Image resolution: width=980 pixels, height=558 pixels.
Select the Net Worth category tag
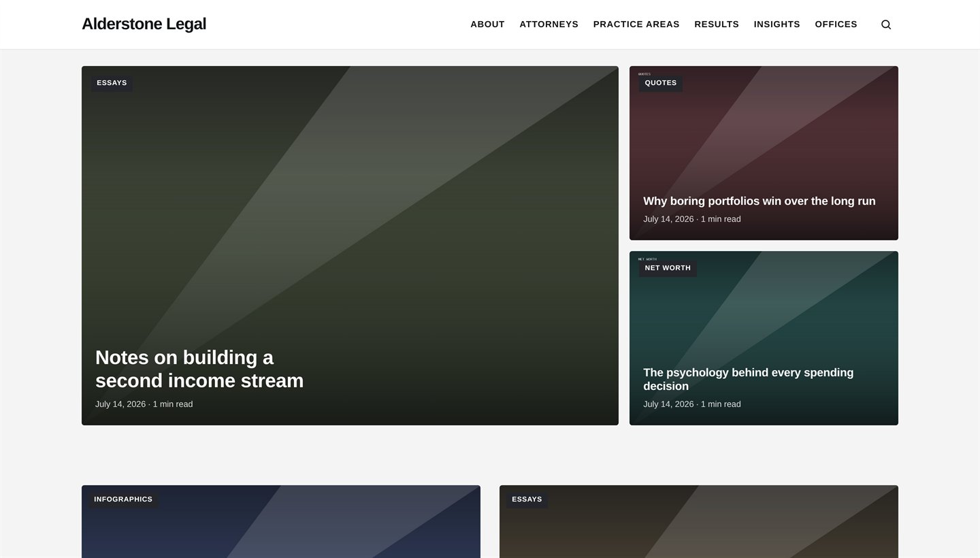point(668,268)
